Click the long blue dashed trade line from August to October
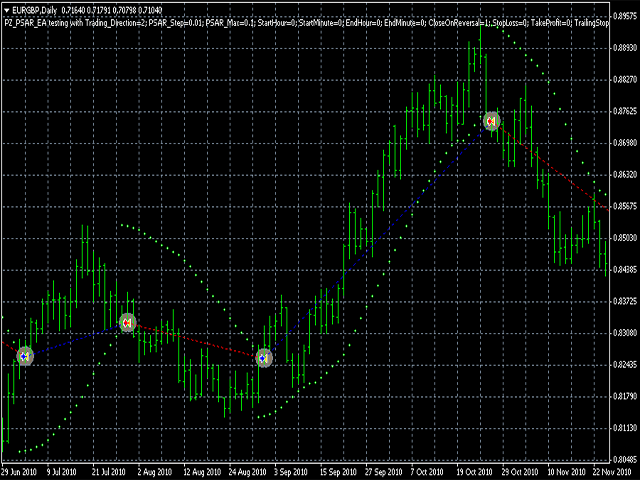 378,240
